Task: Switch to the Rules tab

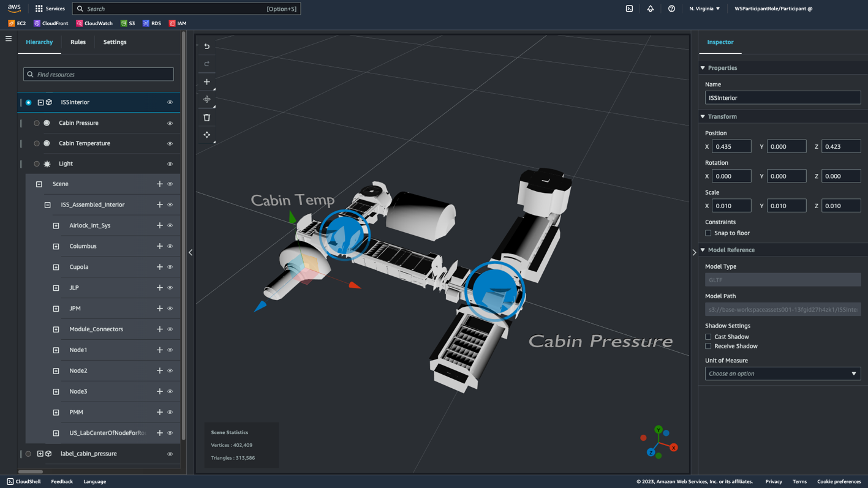Action: pyautogui.click(x=78, y=42)
